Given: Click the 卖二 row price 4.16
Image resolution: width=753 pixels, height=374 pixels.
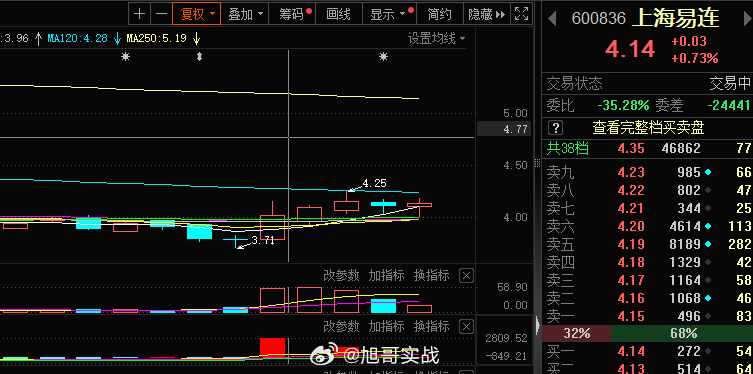Looking at the screenshot, I should point(631,298).
